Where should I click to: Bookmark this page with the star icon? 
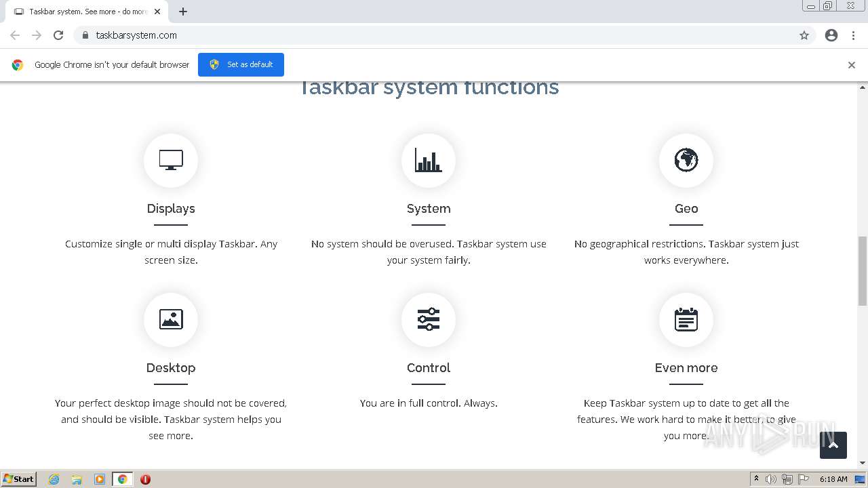point(804,35)
